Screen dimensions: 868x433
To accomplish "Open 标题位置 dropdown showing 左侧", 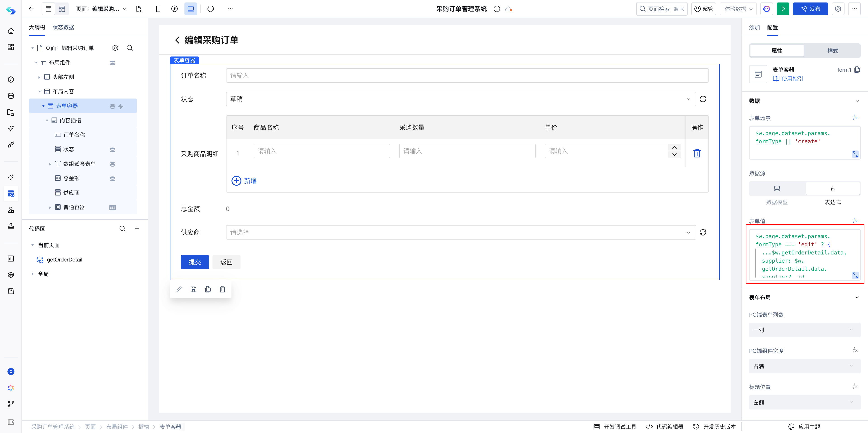I will 804,402.
